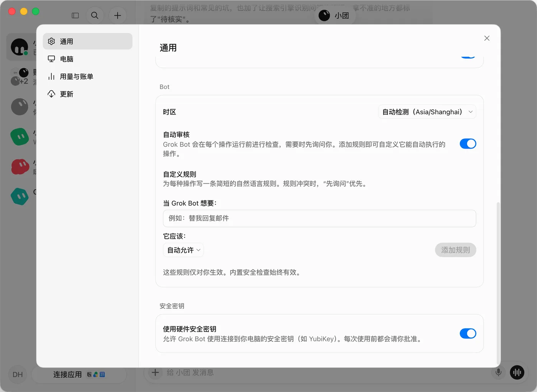Image resolution: width=537 pixels, height=392 pixels.
Task: Toggle the sidebar panel icon in toolbar
Action: (x=75, y=15)
